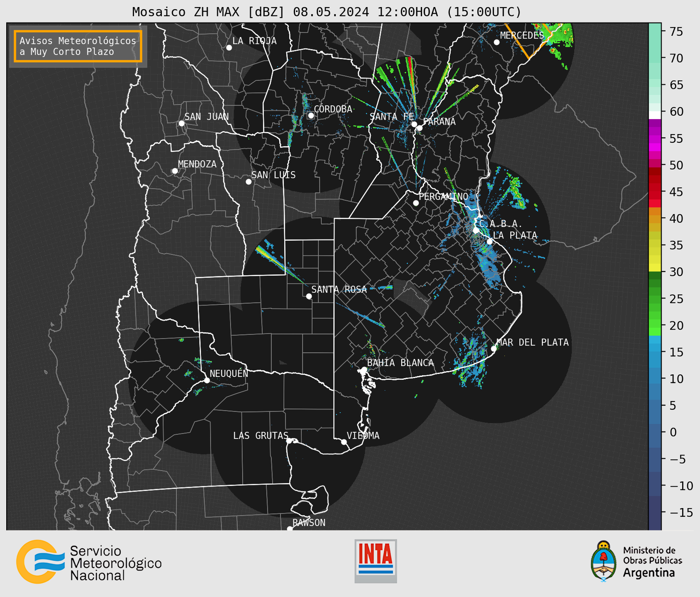Select the Córdoba city marker dot
Screen dimensions: 700x597
click(311, 115)
